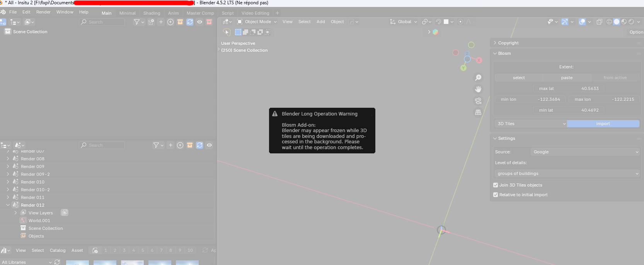Switch perspective/orthographic with the grid gizmo
This screenshot has height=265, width=644.
click(x=478, y=112)
